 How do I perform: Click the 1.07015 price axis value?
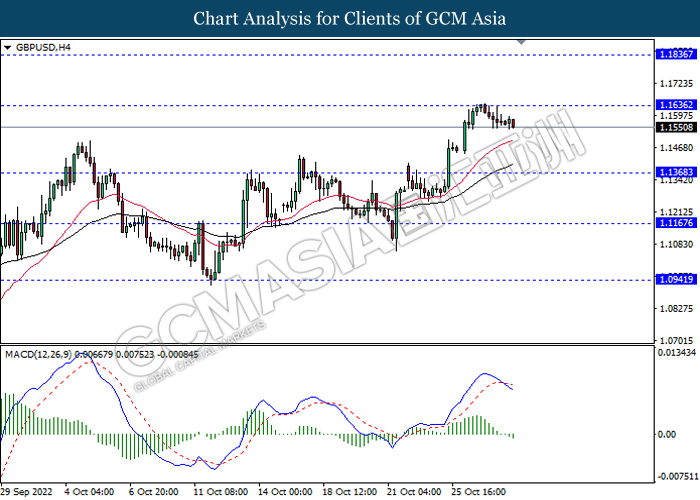point(676,341)
